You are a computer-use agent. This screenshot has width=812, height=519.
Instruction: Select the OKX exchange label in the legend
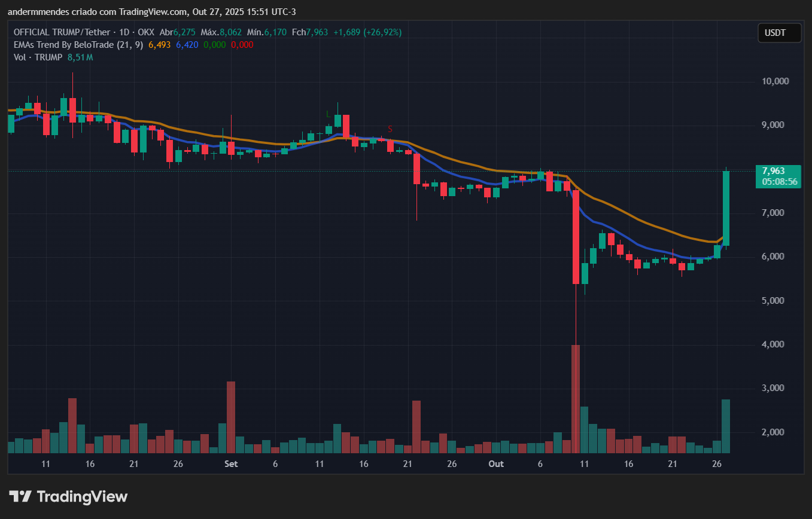click(x=146, y=32)
